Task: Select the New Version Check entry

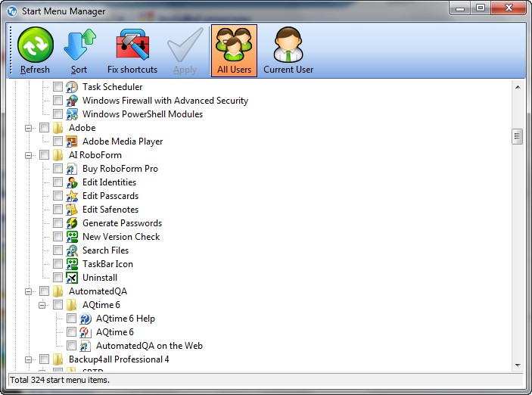Action: click(x=121, y=237)
